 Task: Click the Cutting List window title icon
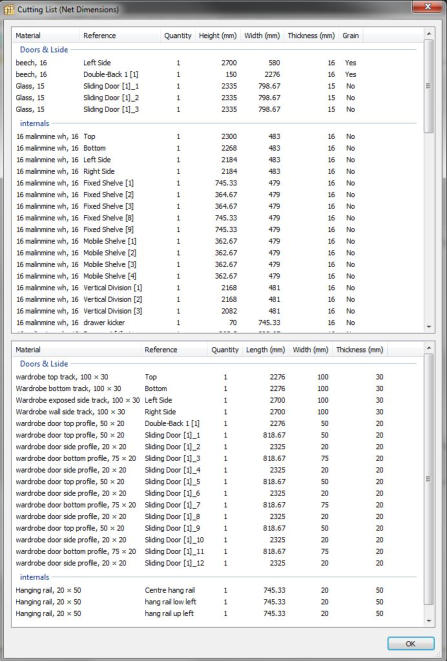(9, 9)
